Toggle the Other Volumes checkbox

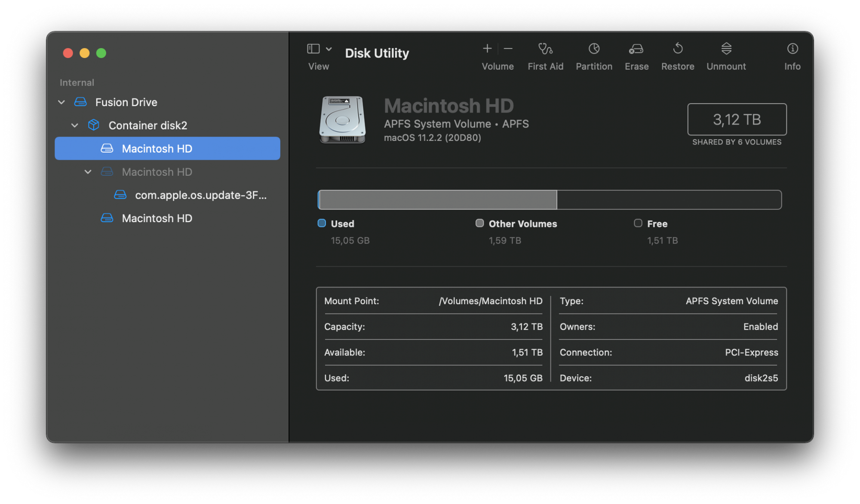pos(477,223)
